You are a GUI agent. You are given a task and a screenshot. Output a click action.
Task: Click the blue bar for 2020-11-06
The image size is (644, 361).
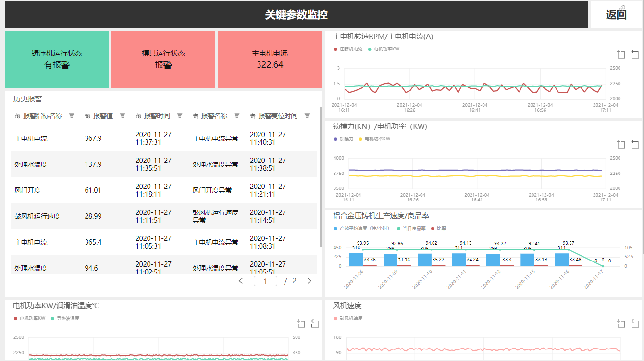(356, 260)
